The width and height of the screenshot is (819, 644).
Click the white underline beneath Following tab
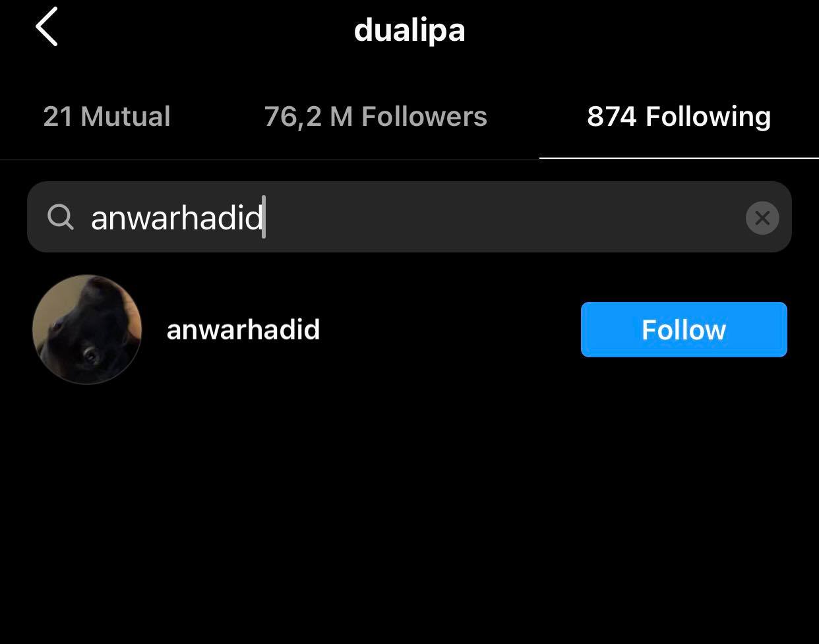pyautogui.click(x=679, y=158)
